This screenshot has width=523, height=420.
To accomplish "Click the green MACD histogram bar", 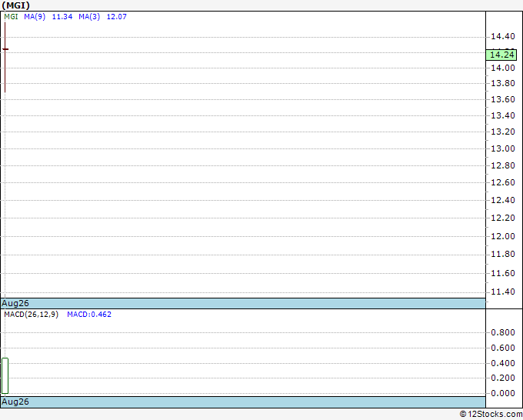I will (5, 376).
